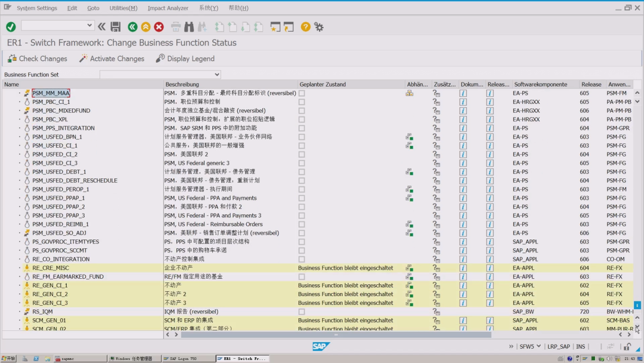Screen dimensions: 644x363
Task: Click horizontal scrollbar right arrow at far right
Action: [629, 334]
